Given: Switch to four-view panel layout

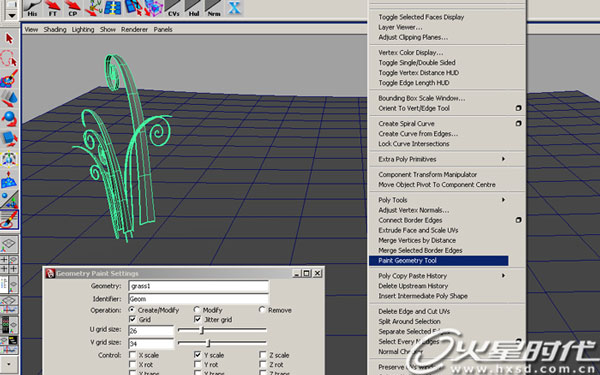Looking at the screenshot, I should point(9,264).
